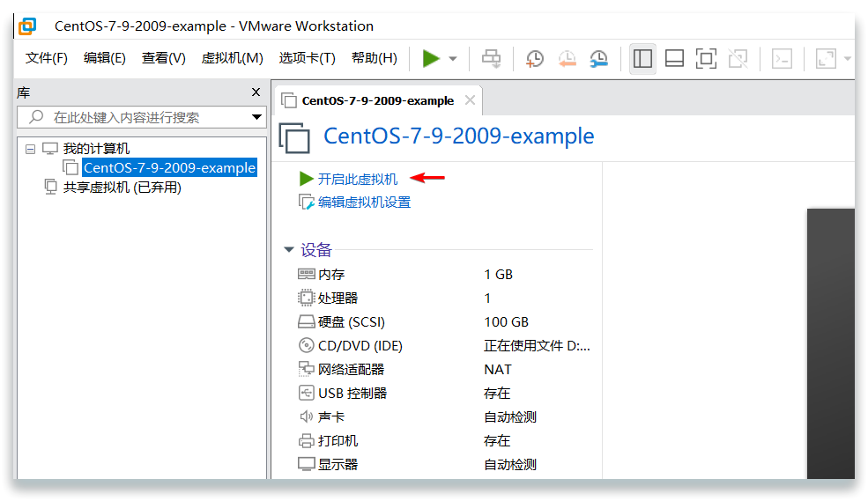Take a snapshot with the clock-plus icon

pos(534,59)
